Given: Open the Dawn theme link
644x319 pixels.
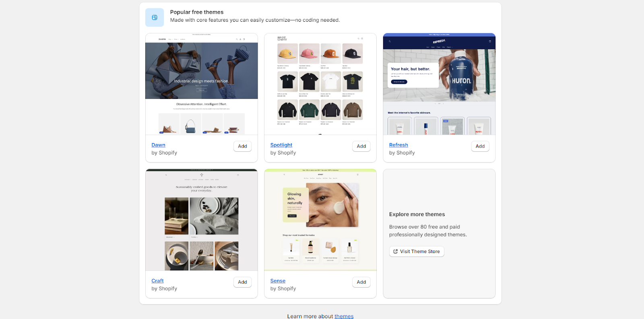Looking at the screenshot, I should [x=158, y=145].
